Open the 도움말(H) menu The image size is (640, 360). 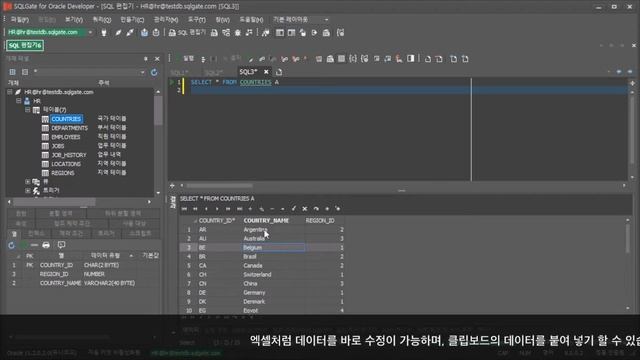coord(251,20)
